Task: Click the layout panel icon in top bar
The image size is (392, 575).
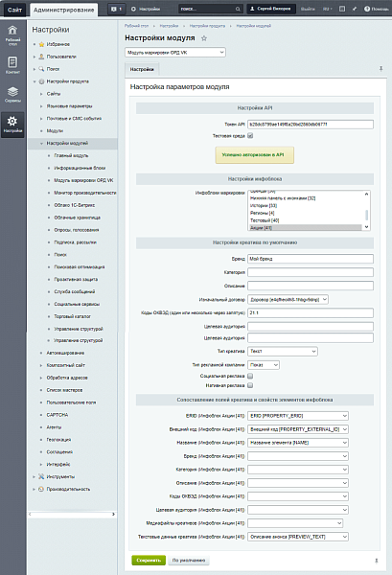Action: [342, 9]
